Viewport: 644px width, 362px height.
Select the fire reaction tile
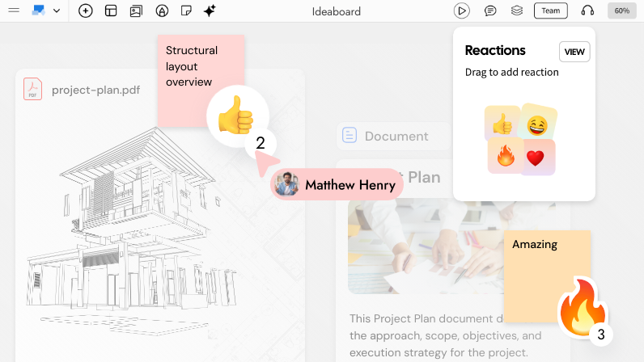pos(506,156)
